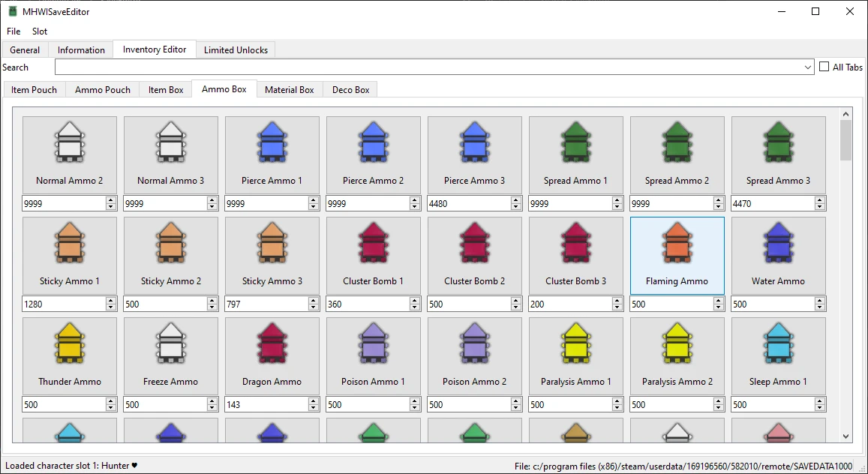Open the Material Box tab
Screen dimensions: 868x474
(x=289, y=89)
